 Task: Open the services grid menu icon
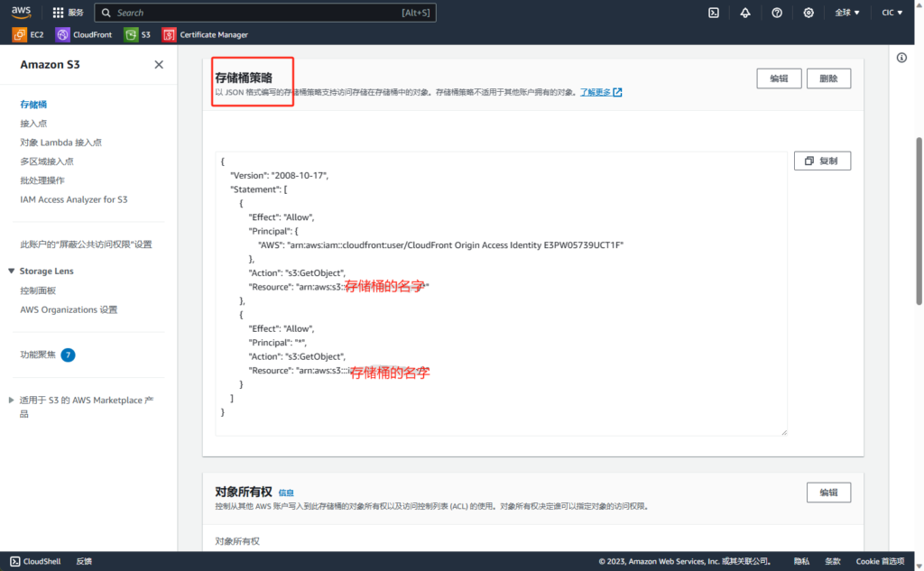[x=59, y=13]
